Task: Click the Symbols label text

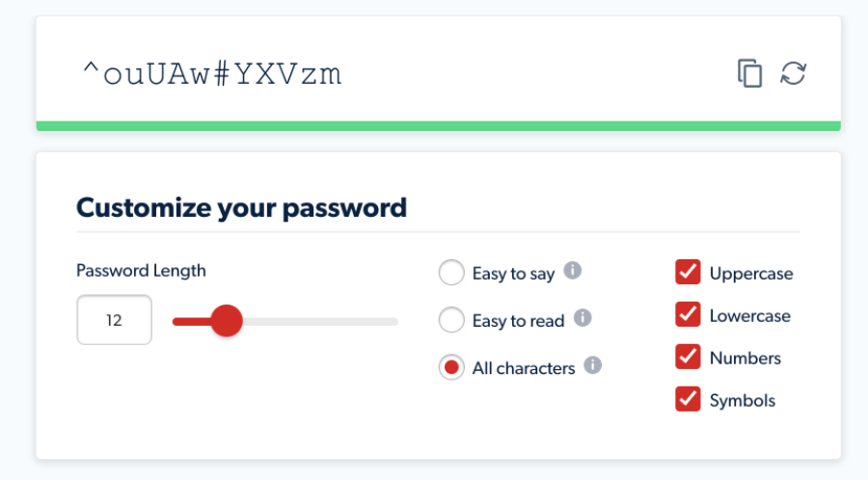Action: (743, 400)
